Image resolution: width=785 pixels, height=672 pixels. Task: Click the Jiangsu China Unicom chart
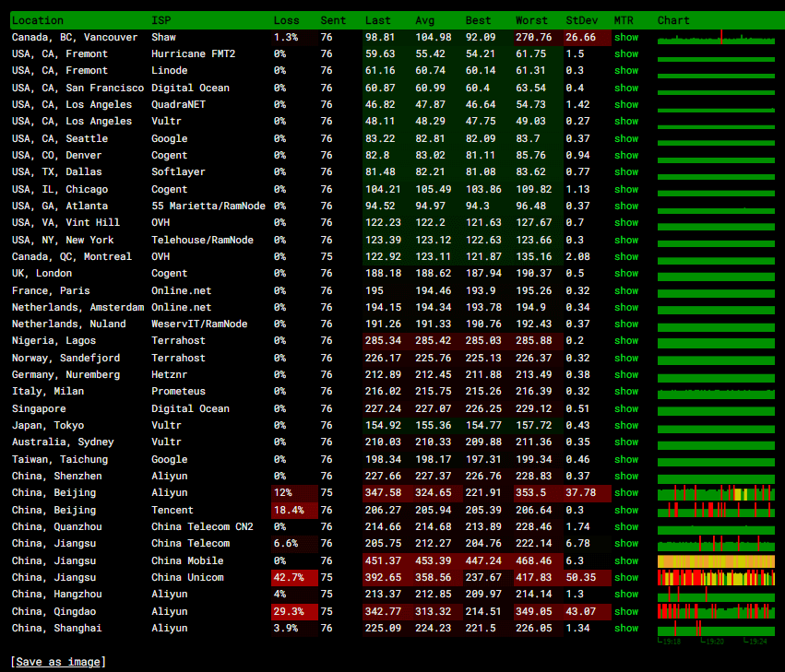point(716,577)
